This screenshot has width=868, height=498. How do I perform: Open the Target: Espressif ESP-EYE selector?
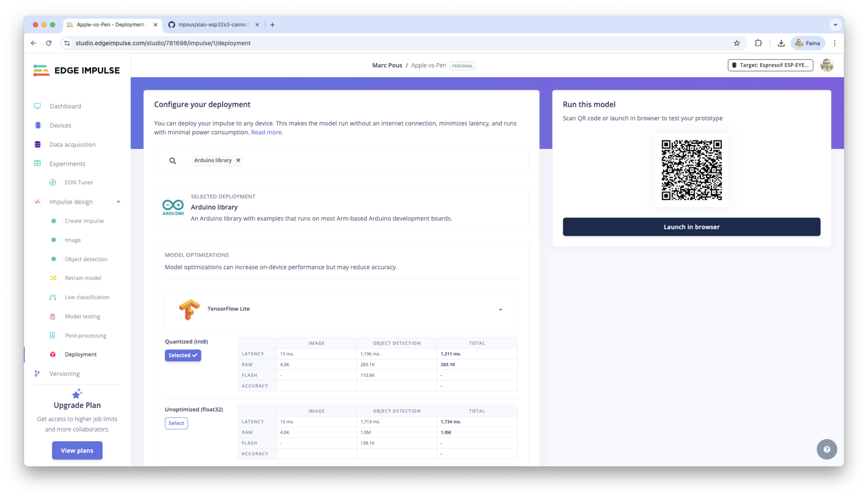pos(770,65)
